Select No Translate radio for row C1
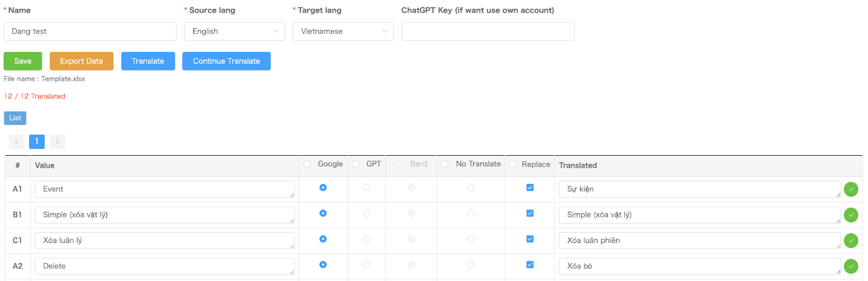868x281 pixels. coord(471,239)
